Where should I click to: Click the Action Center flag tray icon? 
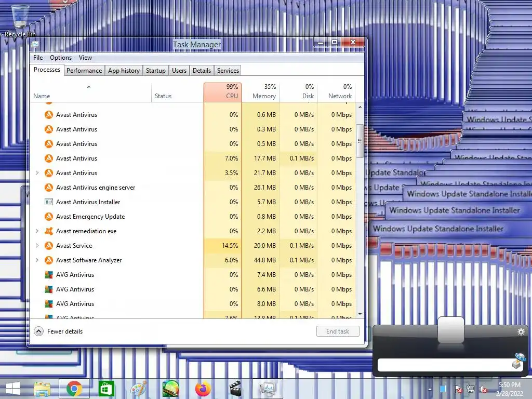458,389
